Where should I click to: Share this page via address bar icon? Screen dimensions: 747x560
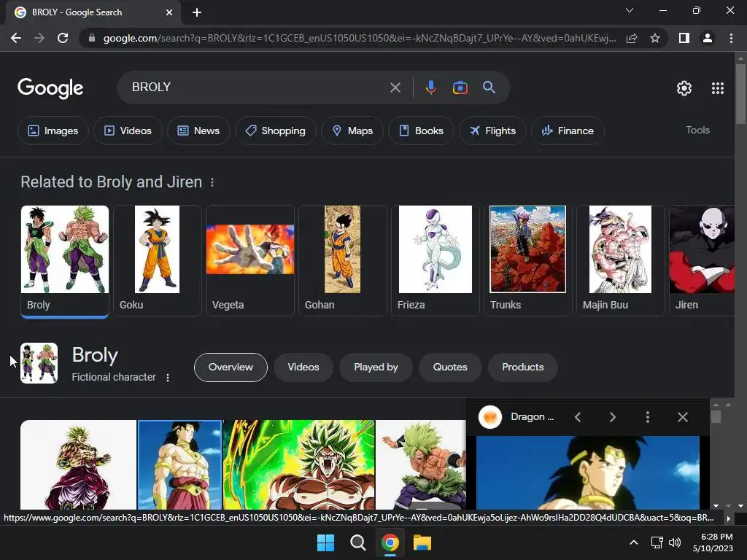[x=632, y=38]
